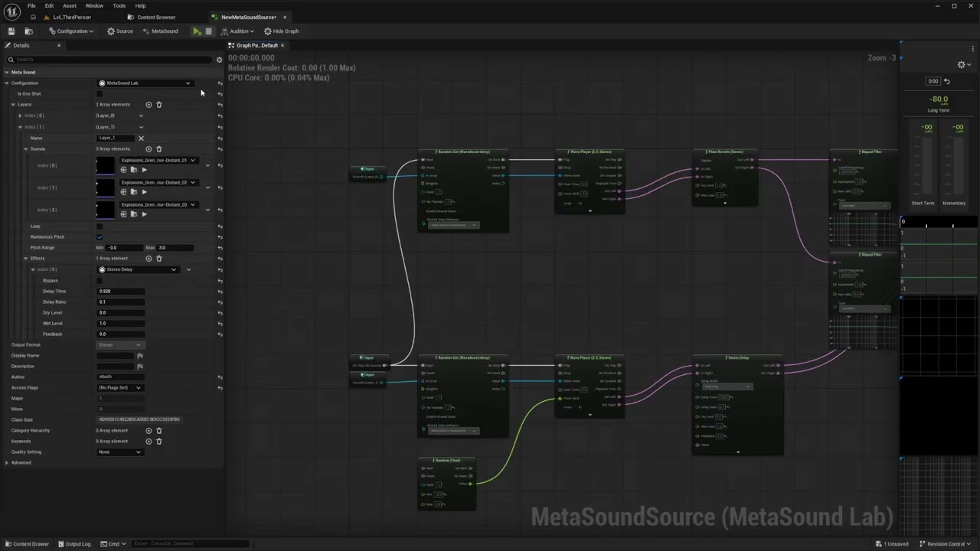The height and width of the screenshot is (551, 980).
Task: Open the Details panel settings gear
Action: (219, 60)
